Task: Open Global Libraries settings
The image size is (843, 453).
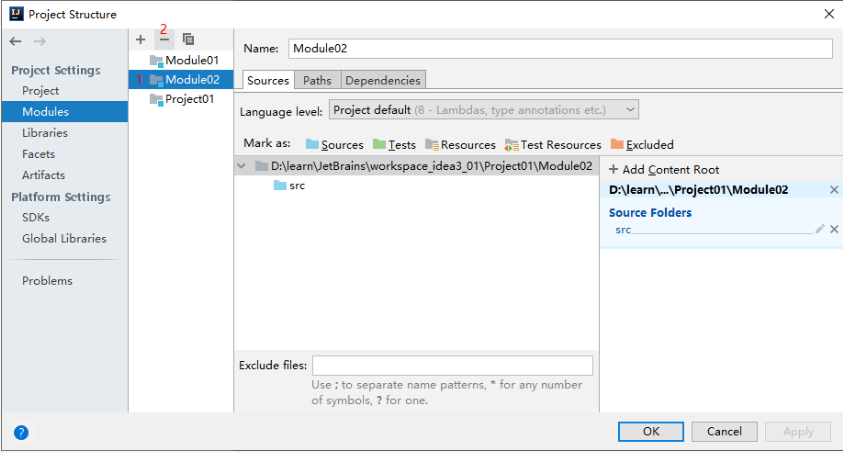Action: pyautogui.click(x=65, y=239)
